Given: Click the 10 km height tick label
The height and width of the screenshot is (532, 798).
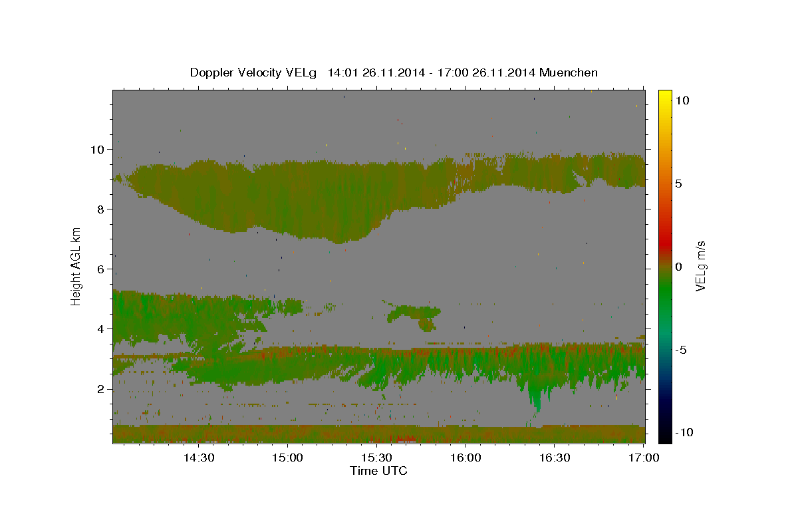Looking at the screenshot, I should [x=98, y=150].
